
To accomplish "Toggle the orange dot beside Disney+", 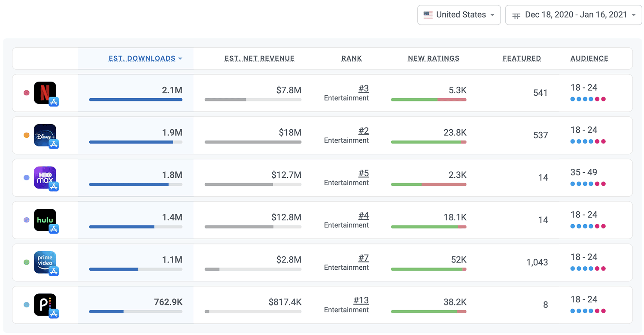I will [26, 135].
